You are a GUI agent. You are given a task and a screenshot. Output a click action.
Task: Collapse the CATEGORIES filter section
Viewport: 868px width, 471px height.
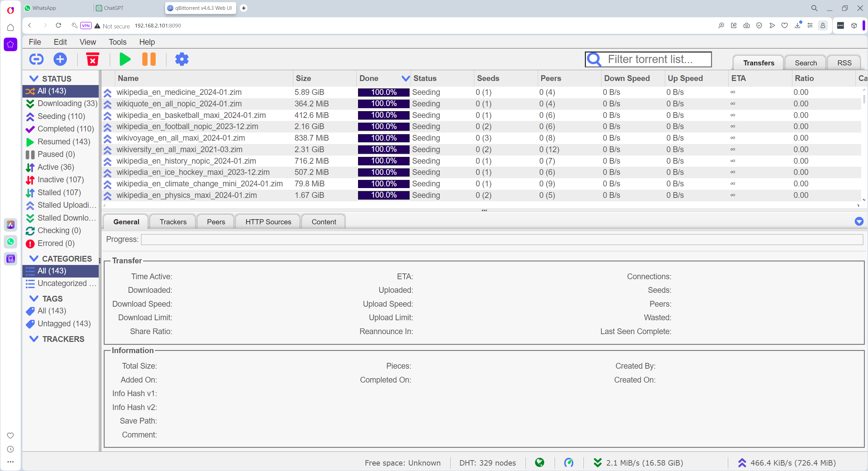(x=34, y=259)
